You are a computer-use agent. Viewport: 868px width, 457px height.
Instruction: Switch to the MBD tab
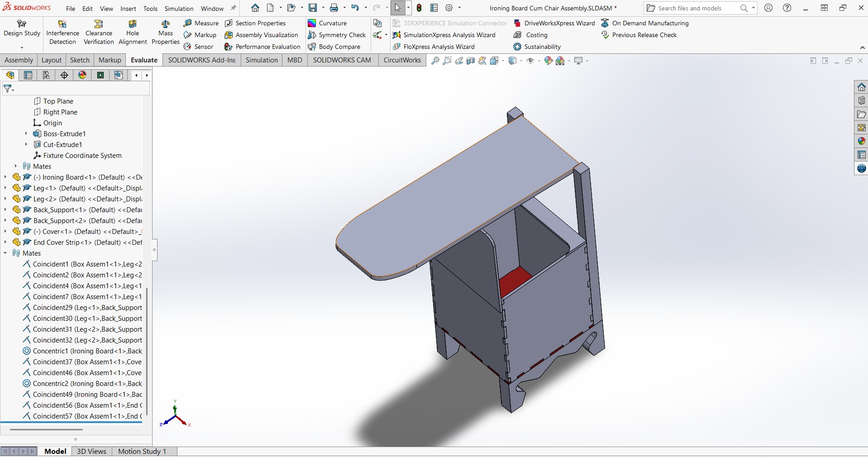(x=295, y=60)
